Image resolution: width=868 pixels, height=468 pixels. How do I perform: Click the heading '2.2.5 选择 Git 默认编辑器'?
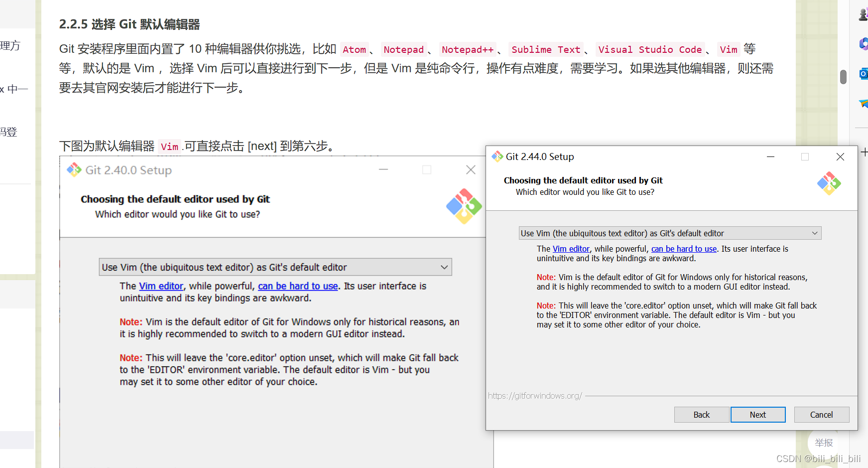click(129, 24)
